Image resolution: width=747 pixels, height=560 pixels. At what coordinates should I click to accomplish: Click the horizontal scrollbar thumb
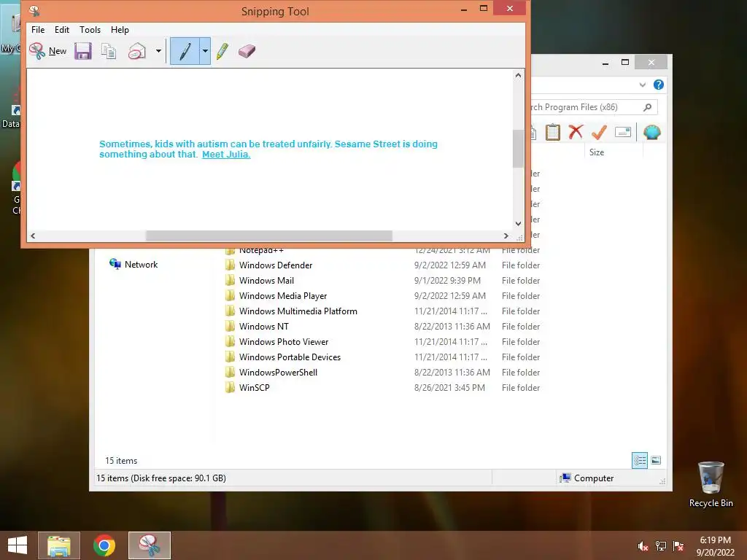269,236
